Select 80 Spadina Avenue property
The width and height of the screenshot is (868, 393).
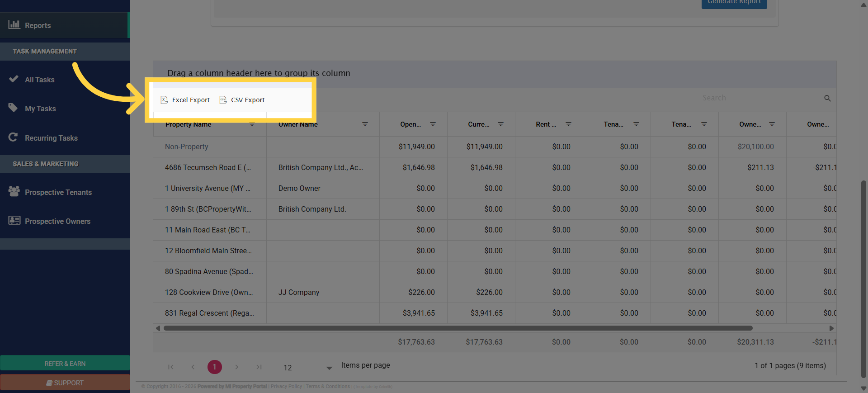(209, 271)
